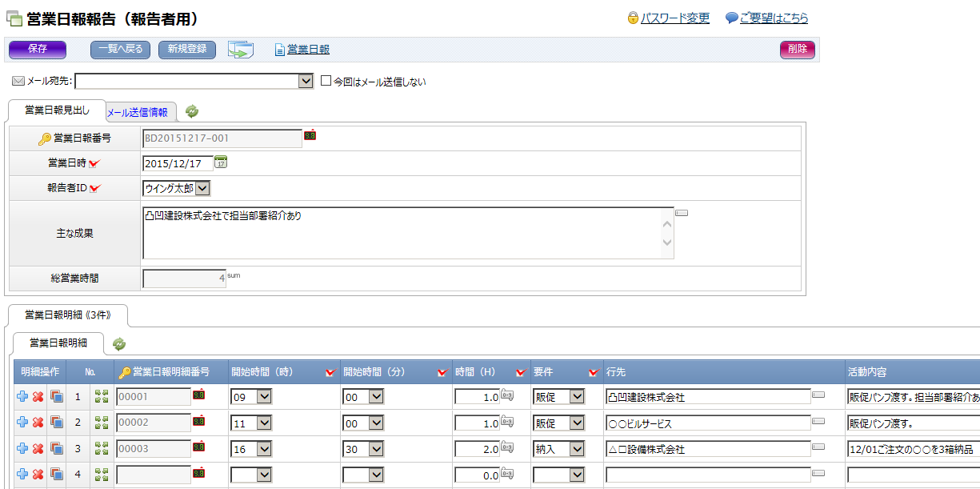
Task: Click the auto-number icon beside 営業日報番号 field
Action: coord(310,136)
